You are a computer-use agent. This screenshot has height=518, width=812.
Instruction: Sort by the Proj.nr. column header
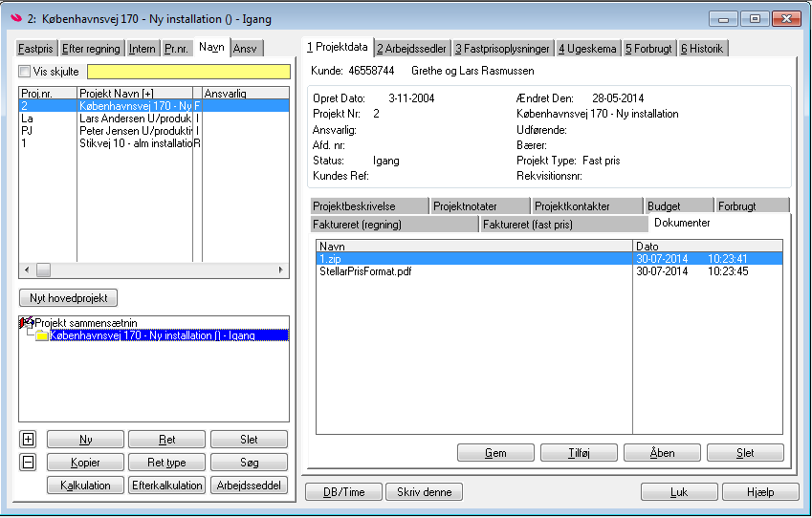coord(48,93)
